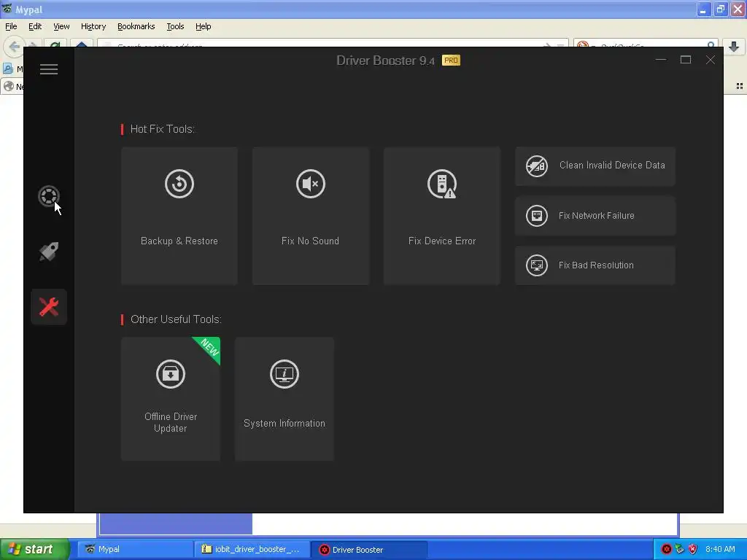Open the Help menu in Mypal
Screen dimensions: 747x560
click(204, 27)
